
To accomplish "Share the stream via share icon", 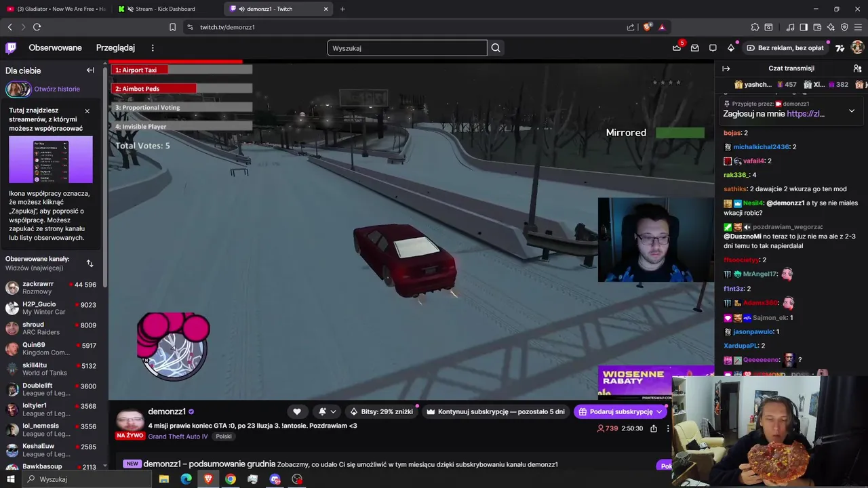I will tap(654, 428).
